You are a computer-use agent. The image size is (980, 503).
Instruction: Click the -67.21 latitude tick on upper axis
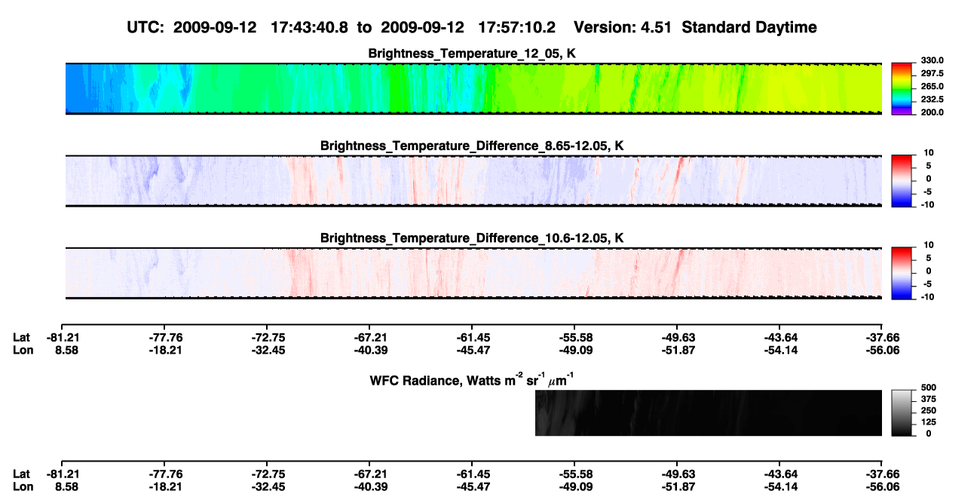[x=369, y=337]
